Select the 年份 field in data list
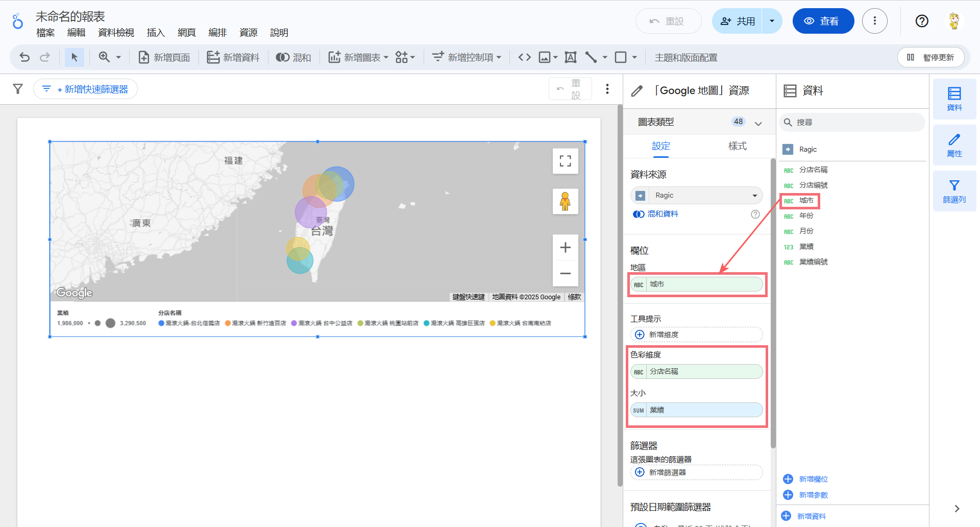The image size is (980, 527). (x=806, y=216)
